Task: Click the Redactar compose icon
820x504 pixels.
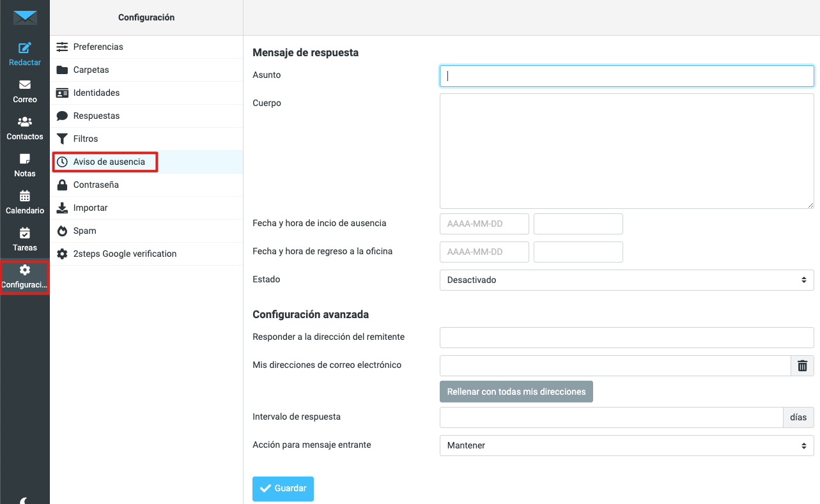Action: (25, 49)
